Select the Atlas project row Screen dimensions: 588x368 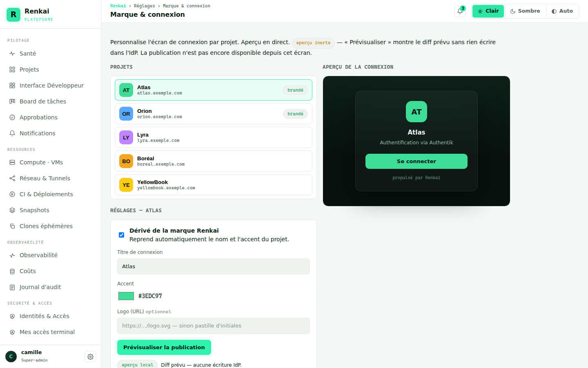tap(214, 90)
